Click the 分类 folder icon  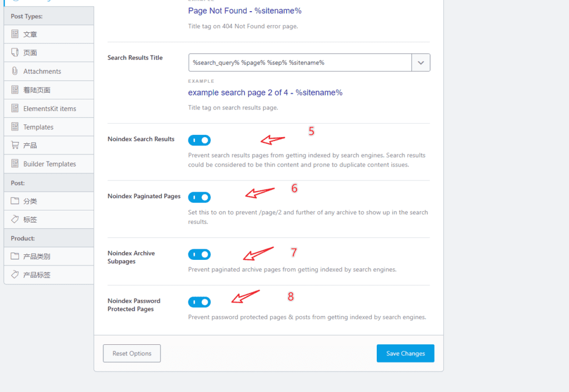tap(15, 201)
